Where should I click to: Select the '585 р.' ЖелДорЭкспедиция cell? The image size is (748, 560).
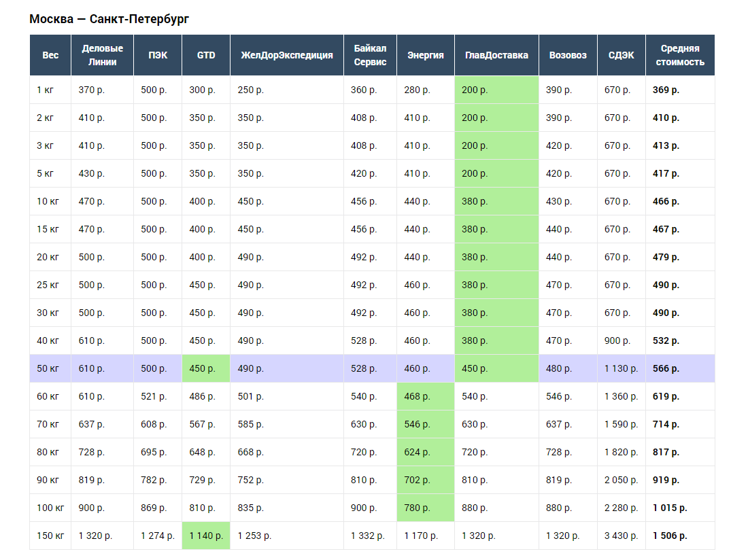[287, 424]
